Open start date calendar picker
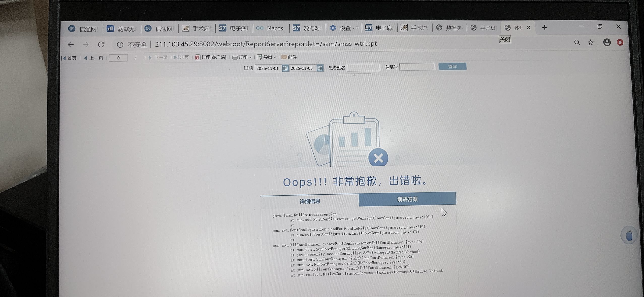Image resolution: width=644 pixels, height=297 pixels. click(285, 68)
